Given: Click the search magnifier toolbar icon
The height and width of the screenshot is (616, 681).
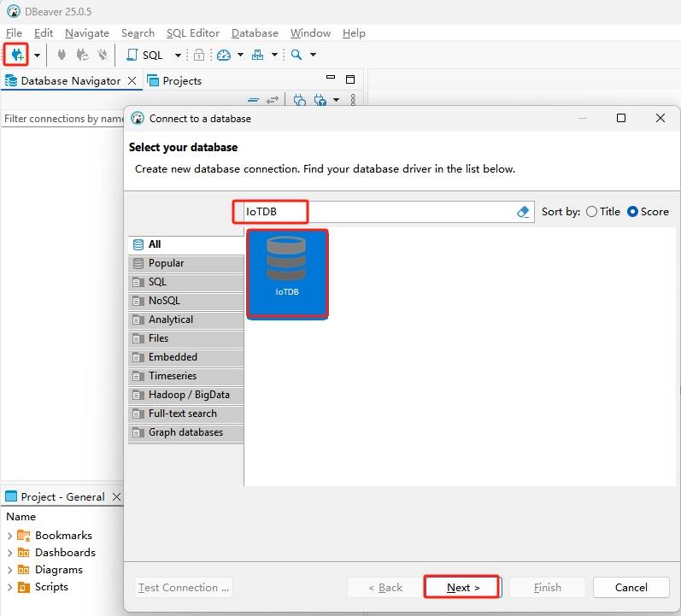Looking at the screenshot, I should click(296, 55).
